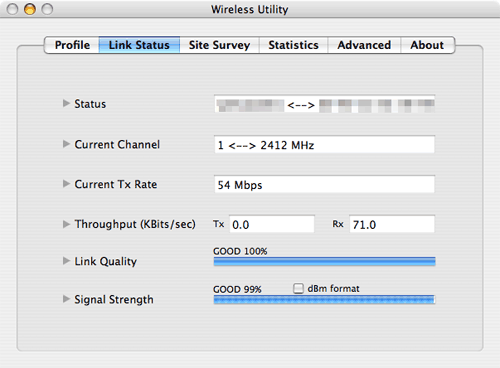Screen dimensions: 500x368
Task: Select the Link Status tab
Action: click(x=139, y=45)
